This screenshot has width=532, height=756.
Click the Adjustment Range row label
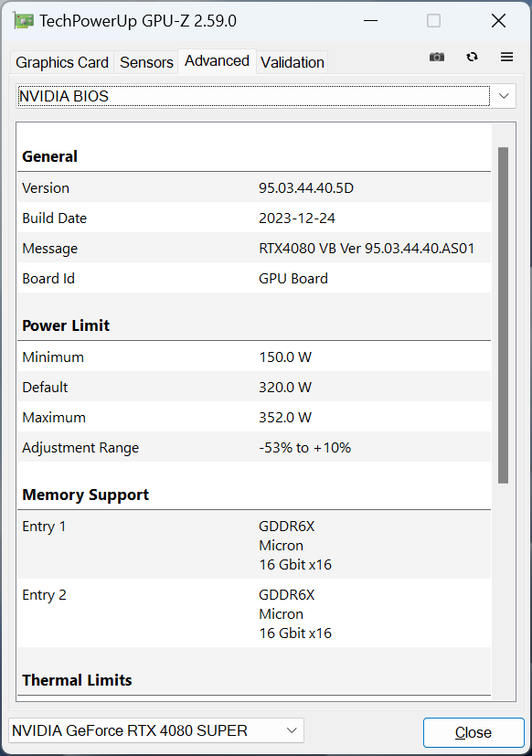point(80,448)
